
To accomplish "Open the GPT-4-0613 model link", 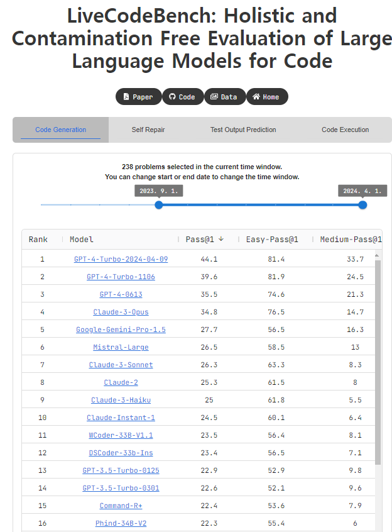I will tap(121, 294).
